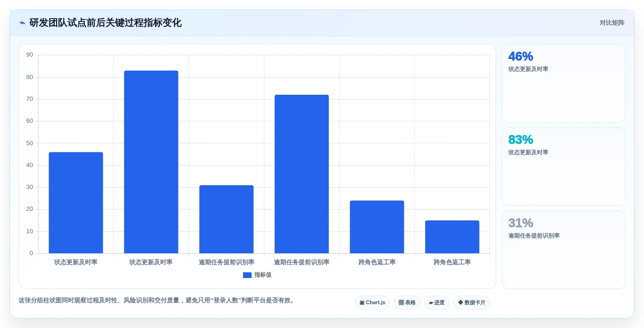The image size is (644, 328).
Task: Click 状态更新及时率 label under the 83 bar
Action: pyautogui.click(x=151, y=262)
